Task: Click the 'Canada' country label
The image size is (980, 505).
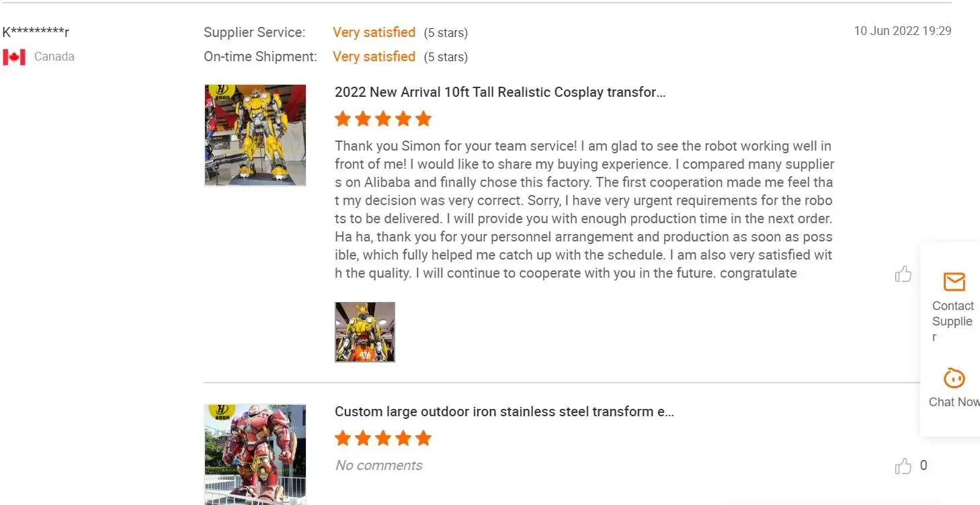Action: [54, 56]
